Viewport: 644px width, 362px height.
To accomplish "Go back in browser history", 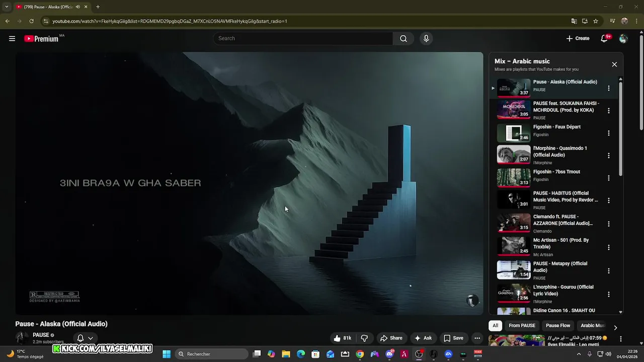I will click(7, 21).
